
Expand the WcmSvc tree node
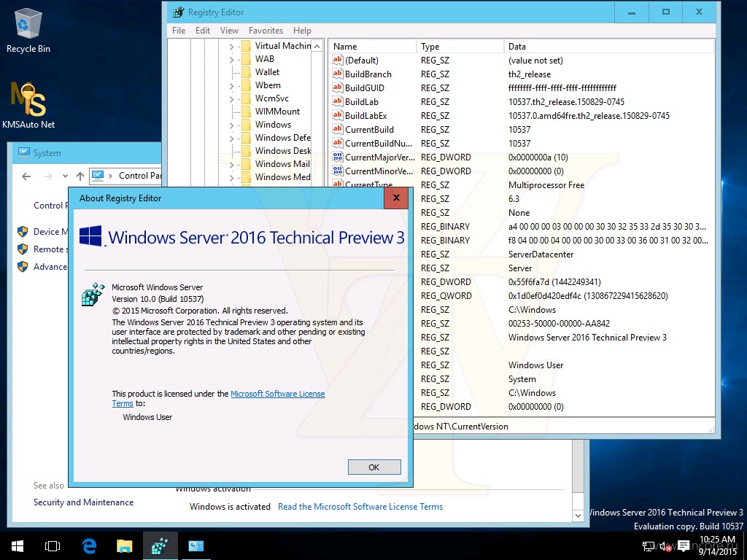(231, 99)
